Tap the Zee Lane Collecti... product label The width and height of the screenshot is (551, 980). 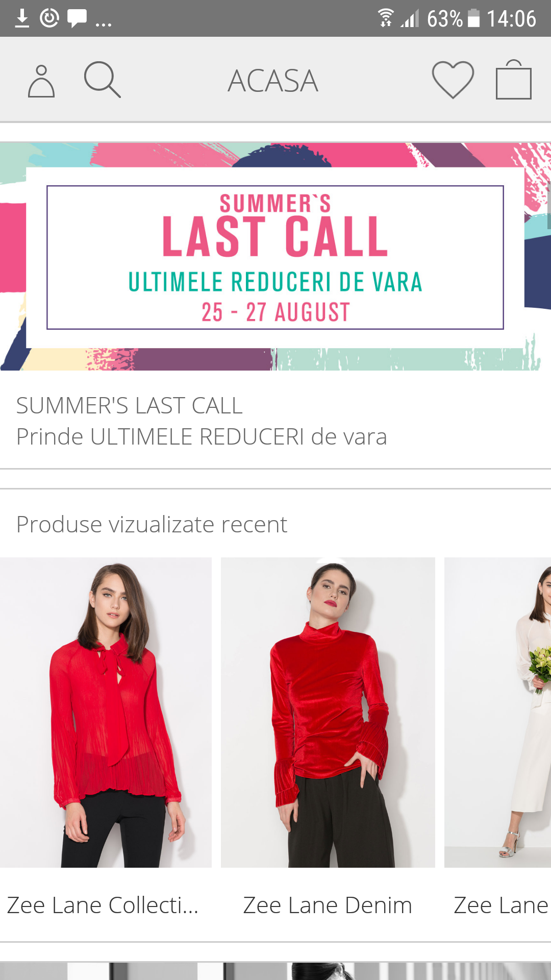coord(103,905)
